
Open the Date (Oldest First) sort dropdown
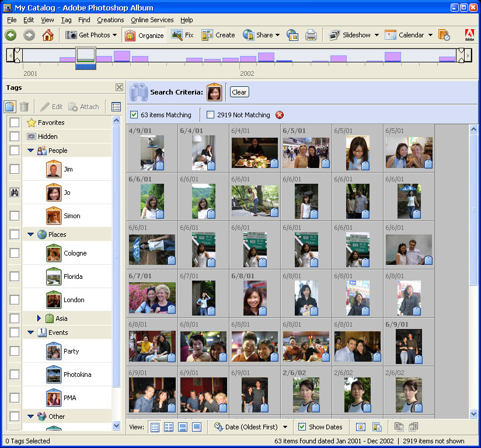[x=251, y=427]
